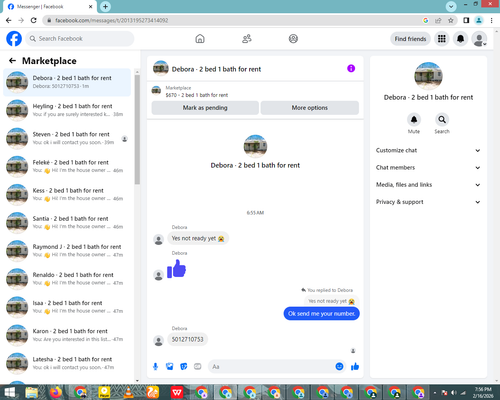Click the conversation list scrollbar
This screenshot has width=500, height=400.
[137, 130]
